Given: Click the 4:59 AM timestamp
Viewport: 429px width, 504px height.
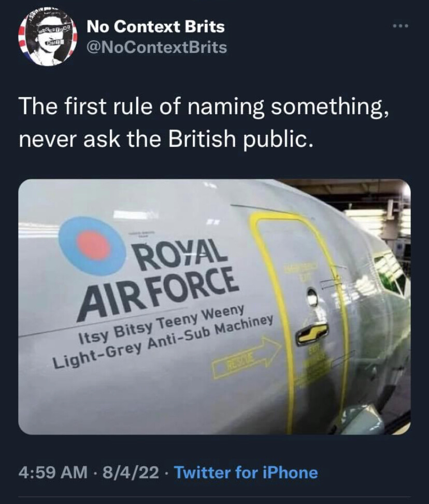Looking at the screenshot, I should coord(53,472).
